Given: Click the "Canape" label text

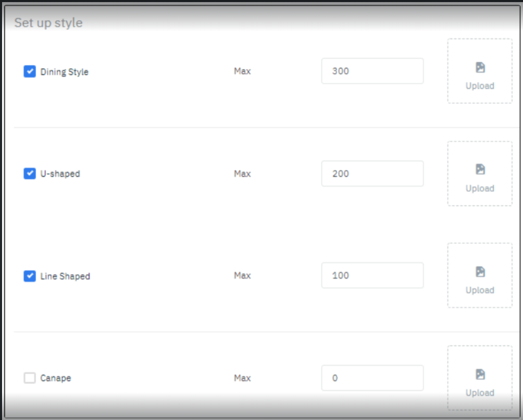Looking at the screenshot, I should pos(56,378).
